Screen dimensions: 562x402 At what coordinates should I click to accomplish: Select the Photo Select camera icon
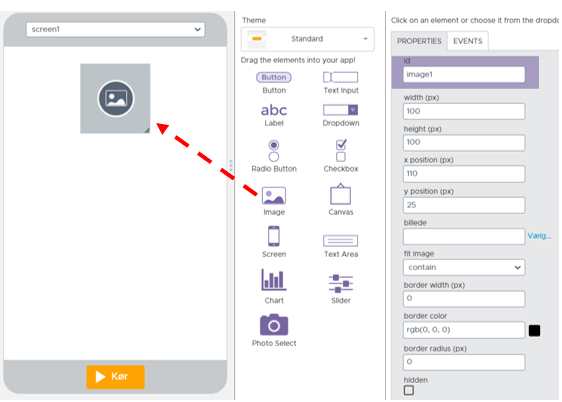[x=274, y=325]
